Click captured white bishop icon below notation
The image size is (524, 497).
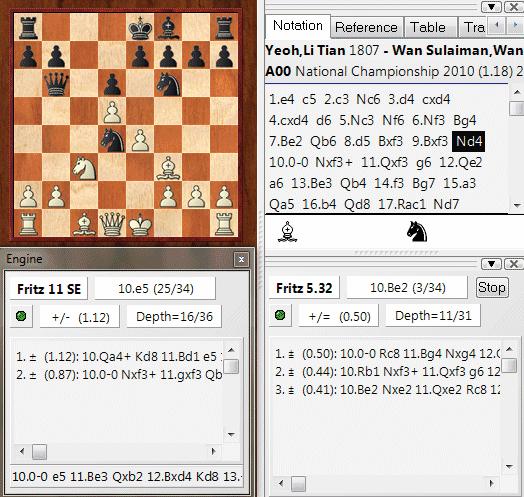coord(287,232)
